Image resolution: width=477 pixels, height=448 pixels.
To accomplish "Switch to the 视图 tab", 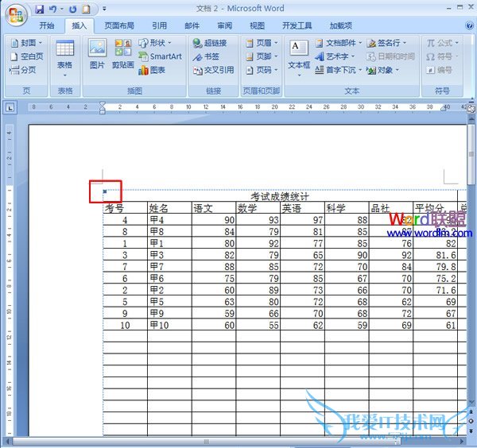I will tap(257, 26).
